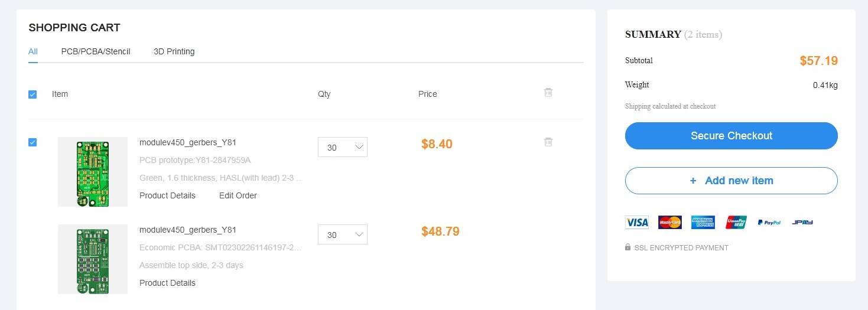Switch to the PCB/PCBA/Stencil tab

click(x=96, y=51)
